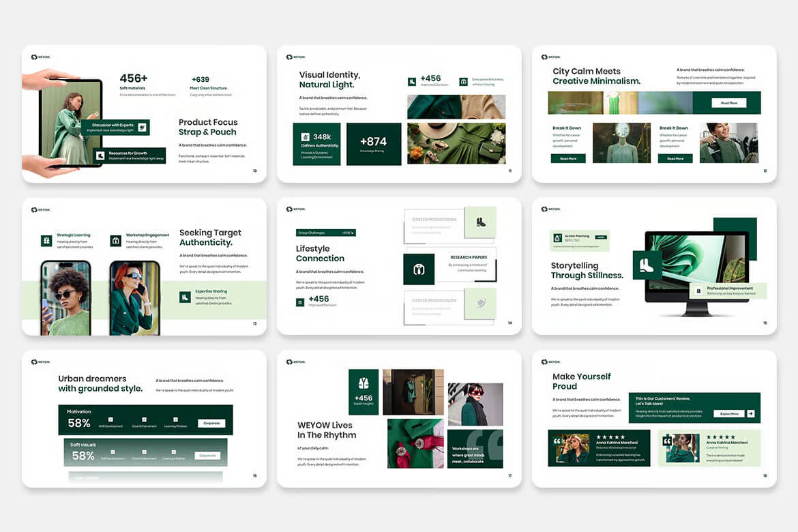Screen dimensions: 798x532
Task: Select the Product Focus Strap & Pouch slide
Action: pyautogui.click(x=144, y=114)
